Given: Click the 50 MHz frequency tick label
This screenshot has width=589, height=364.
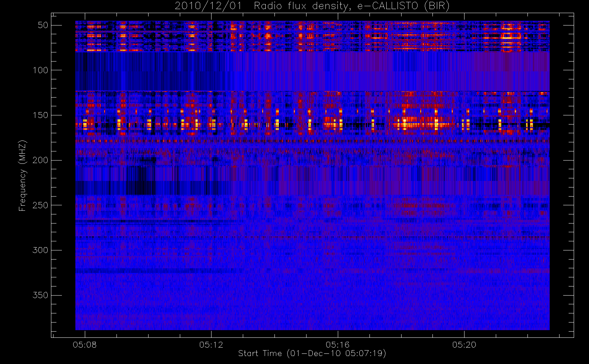Looking at the screenshot, I should tap(43, 25).
